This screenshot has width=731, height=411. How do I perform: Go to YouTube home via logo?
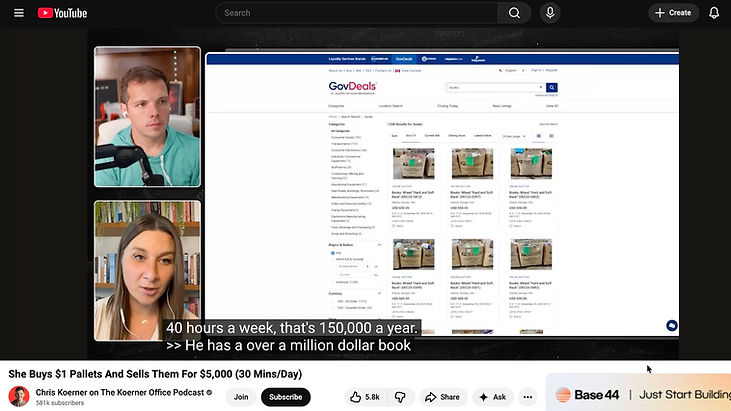point(62,13)
